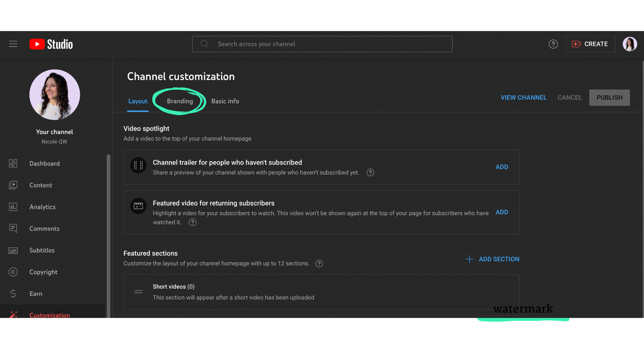Click VIEW CHANNEL link
Image resolution: width=644 pixels, height=349 pixels.
point(523,97)
